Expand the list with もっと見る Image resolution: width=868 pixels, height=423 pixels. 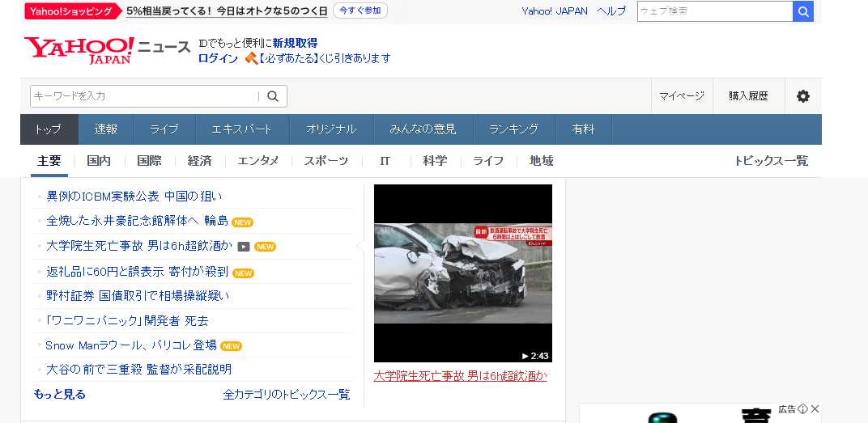point(59,395)
